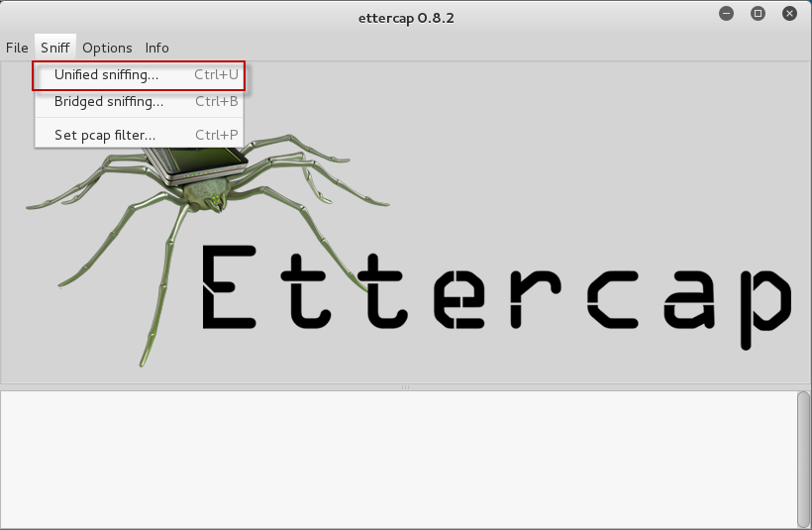812x530 pixels.
Task: Click the pane divider handle above log area
Action: (405, 387)
